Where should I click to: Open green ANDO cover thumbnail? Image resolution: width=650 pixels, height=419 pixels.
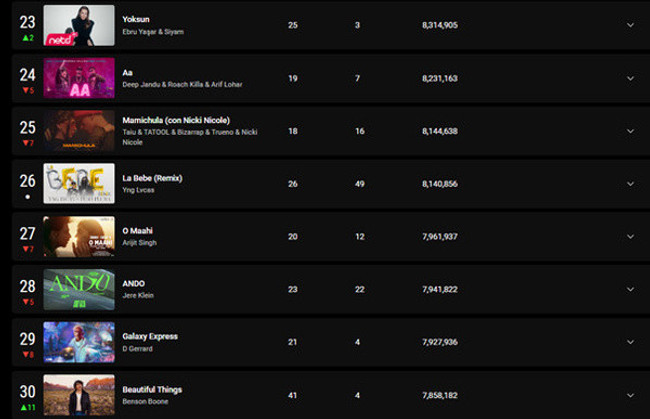(79, 289)
